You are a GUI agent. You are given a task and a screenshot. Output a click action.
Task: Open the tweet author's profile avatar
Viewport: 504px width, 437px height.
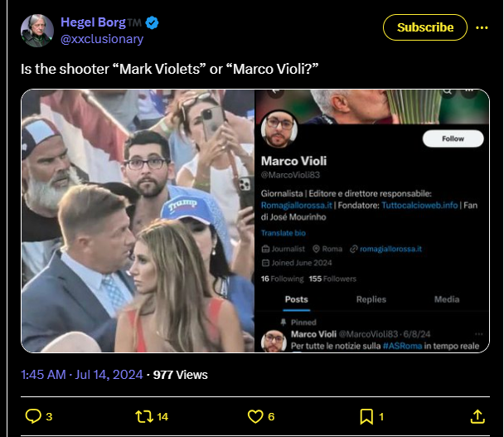[36, 31]
